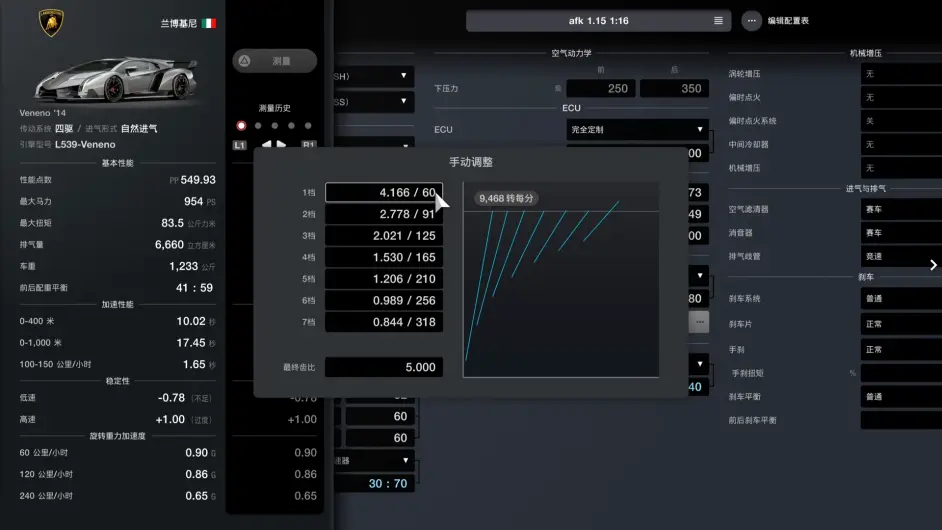This screenshot has width=942, height=530.
Task: Select rear 下压力 value 350
Action: tap(674, 88)
